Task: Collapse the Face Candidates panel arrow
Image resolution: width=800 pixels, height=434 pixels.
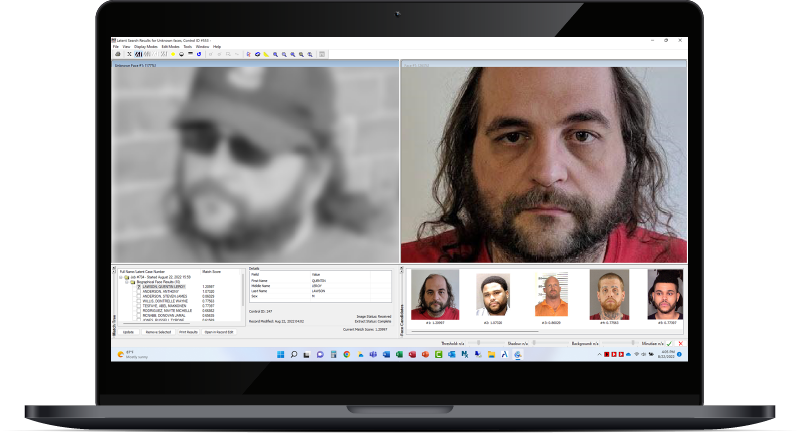Action: [x=402, y=269]
